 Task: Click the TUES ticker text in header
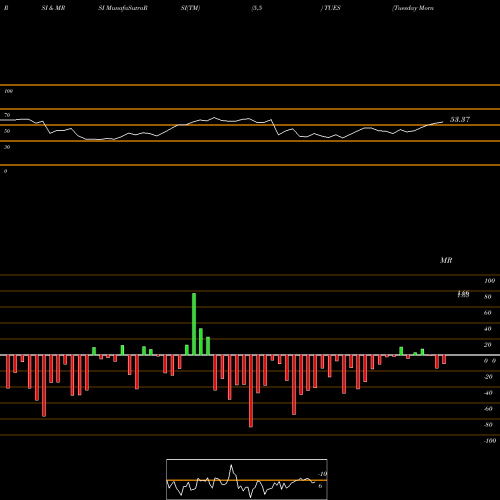click(331, 8)
